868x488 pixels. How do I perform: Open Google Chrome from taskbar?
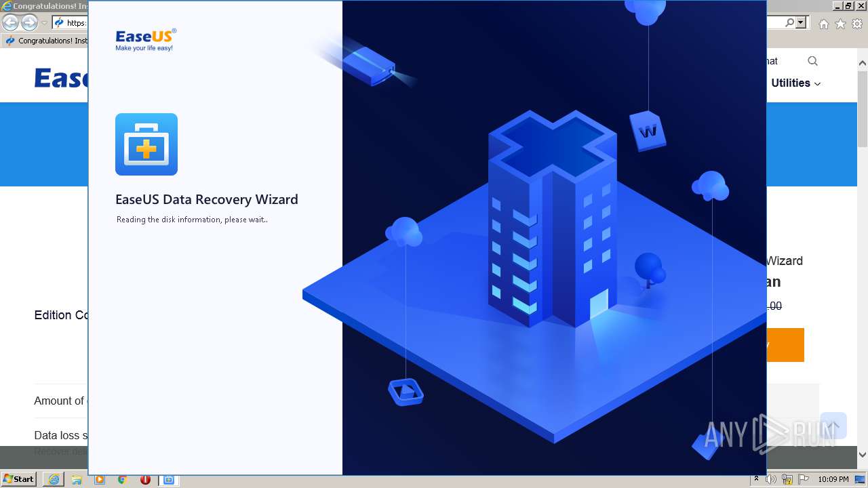tap(122, 479)
